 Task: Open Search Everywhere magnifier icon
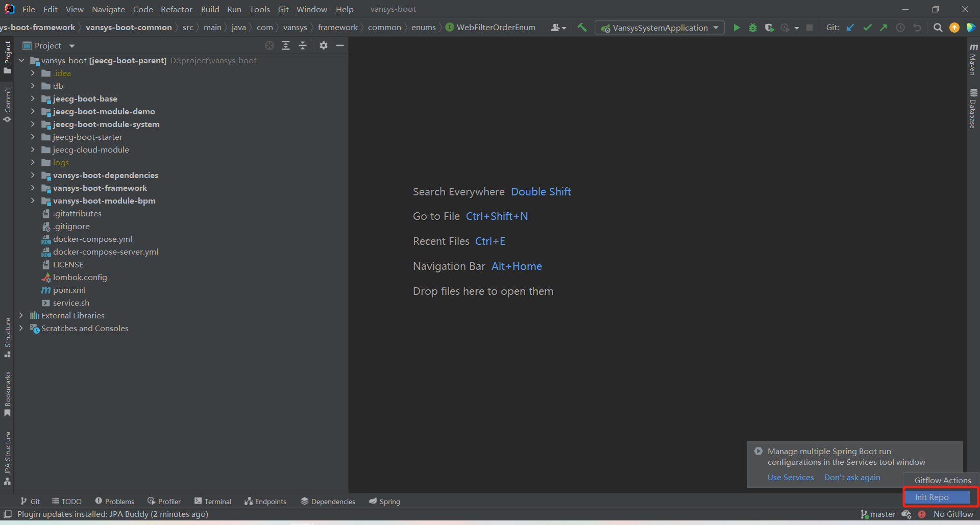click(938, 28)
